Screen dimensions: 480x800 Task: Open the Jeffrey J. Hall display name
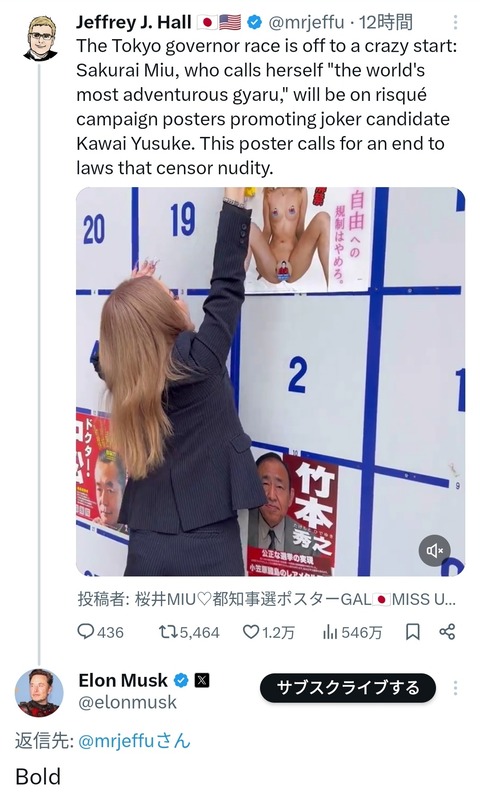pyautogui.click(x=134, y=22)
